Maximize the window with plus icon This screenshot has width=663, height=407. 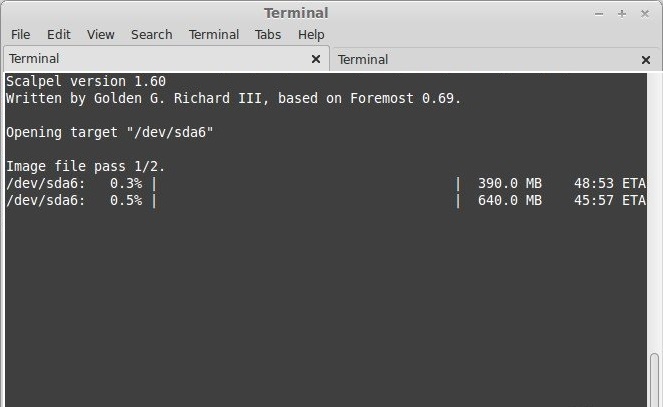tap(622, 14)
